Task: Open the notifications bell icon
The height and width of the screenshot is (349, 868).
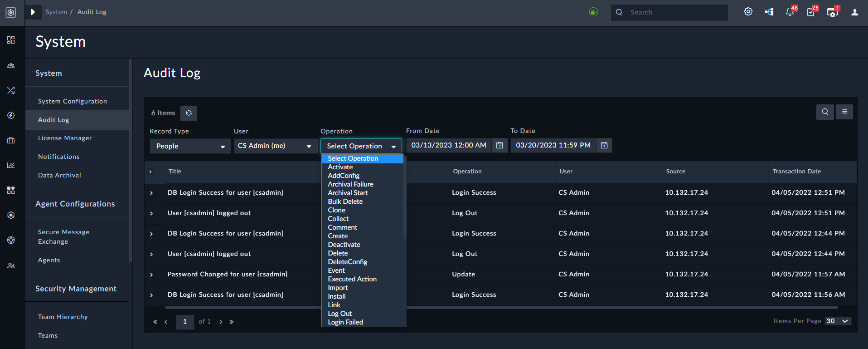Action: click(790, 12)
